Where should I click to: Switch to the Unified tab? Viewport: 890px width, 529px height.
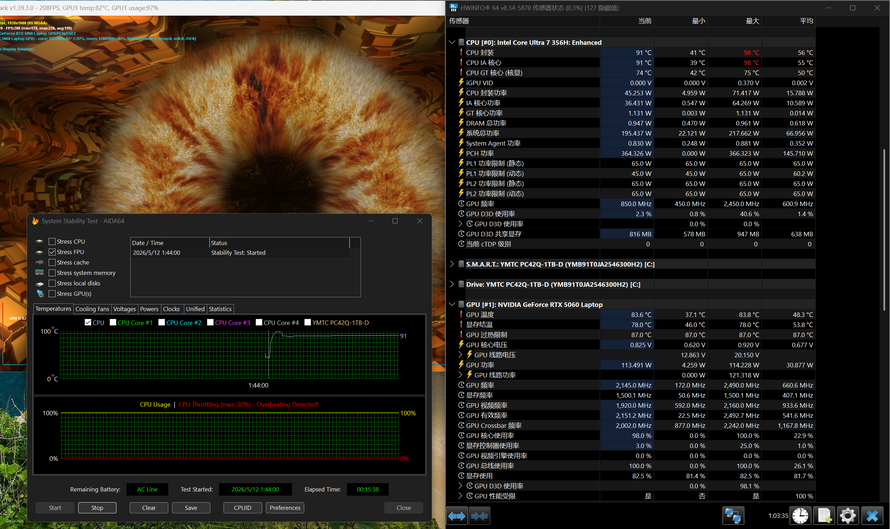[195, 309]
